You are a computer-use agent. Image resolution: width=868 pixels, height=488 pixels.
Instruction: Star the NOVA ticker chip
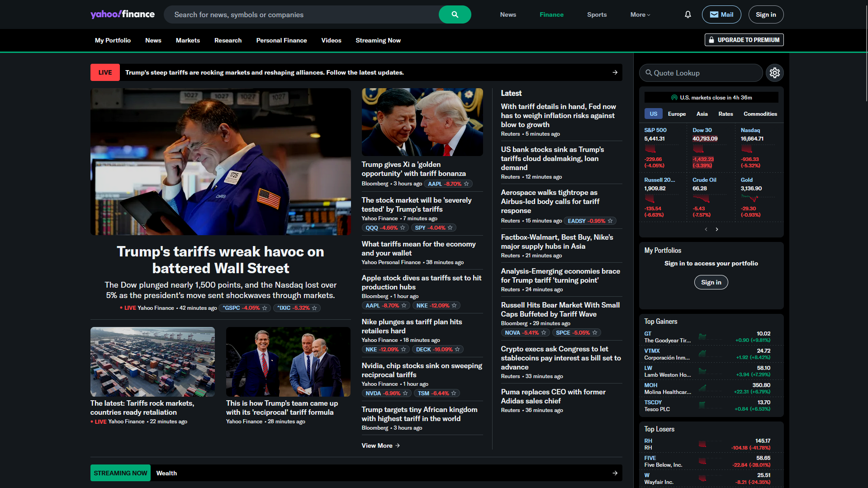click(544, 333)
